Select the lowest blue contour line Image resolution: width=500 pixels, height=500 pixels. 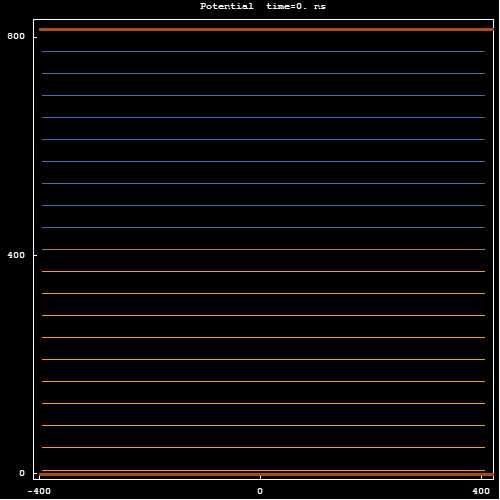[263, 227]
